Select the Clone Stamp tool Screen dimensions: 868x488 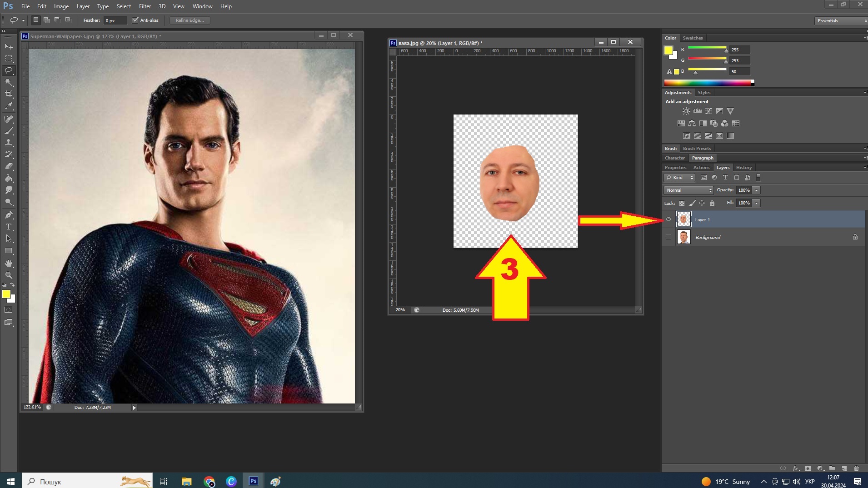tap(9, 143)
